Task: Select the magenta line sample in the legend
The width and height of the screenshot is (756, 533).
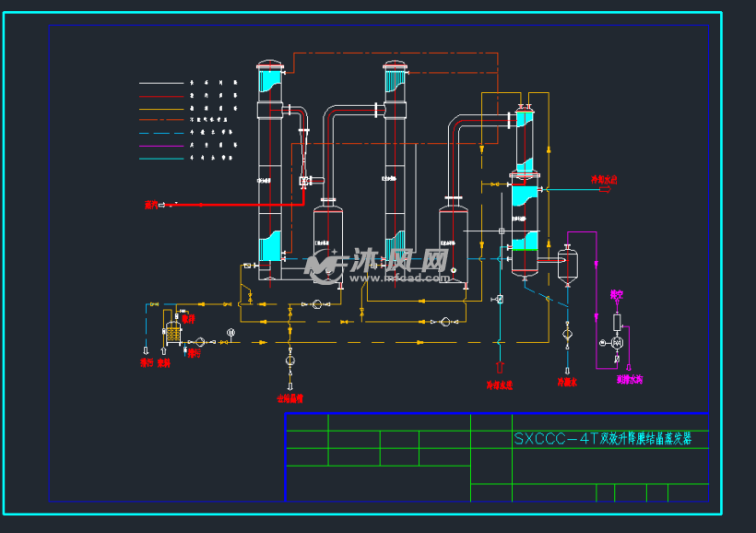Action: pos(161,146)
